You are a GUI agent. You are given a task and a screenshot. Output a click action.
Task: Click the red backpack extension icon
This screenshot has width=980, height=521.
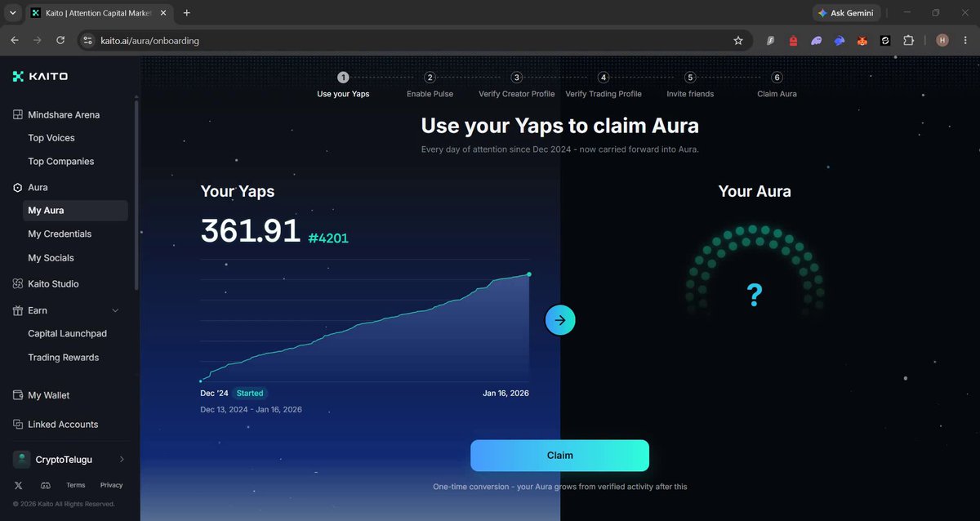793,40
